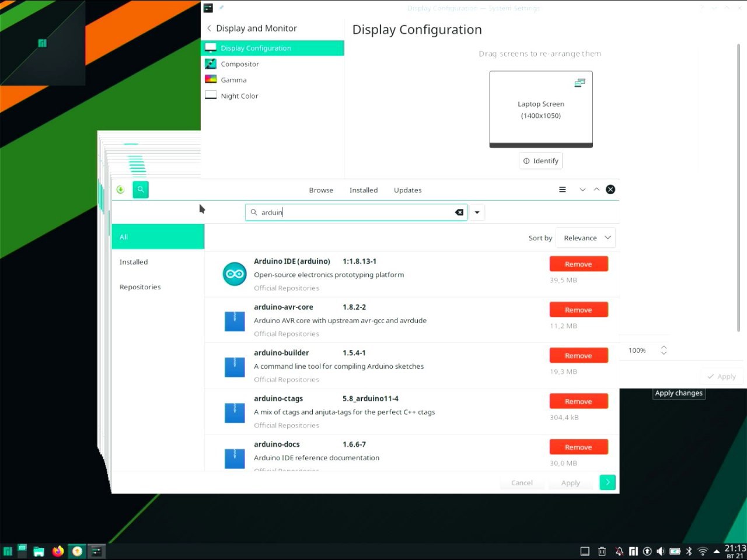Click the screen icon on Laptop Screen
This screenshot has height=560, width=747.
point(580,83)
